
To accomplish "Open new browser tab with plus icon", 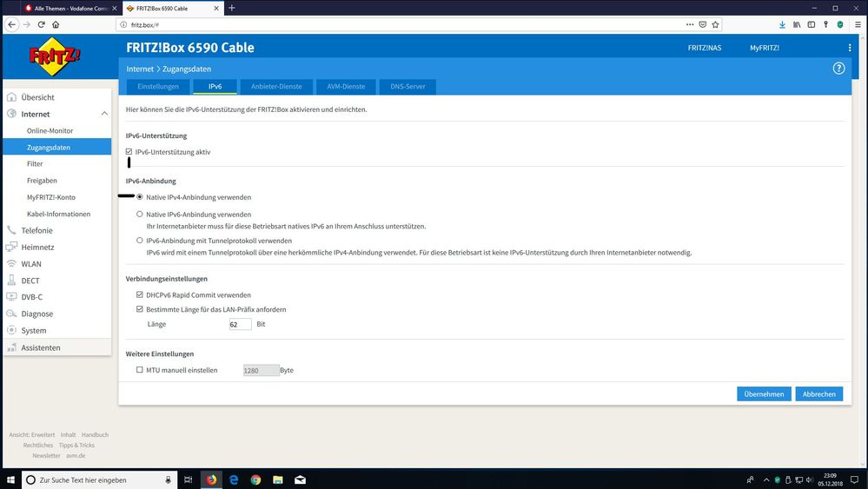I will tap(232, 8).
